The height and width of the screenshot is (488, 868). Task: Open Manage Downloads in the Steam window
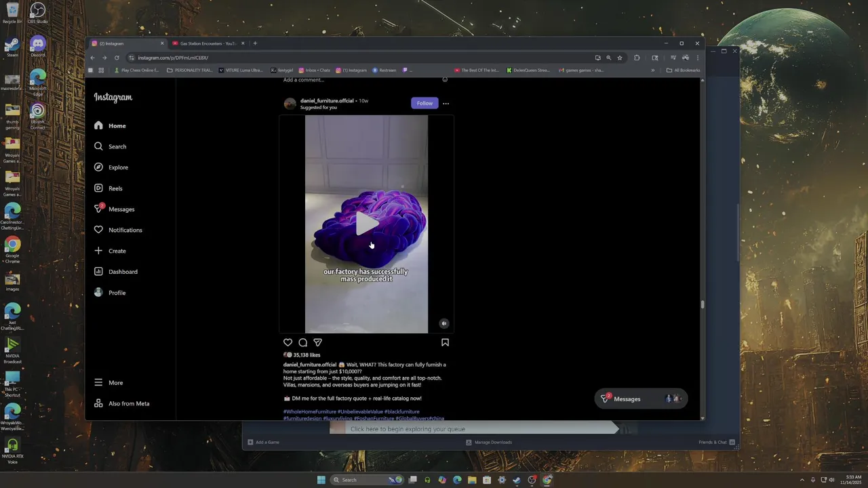(489, 442)
